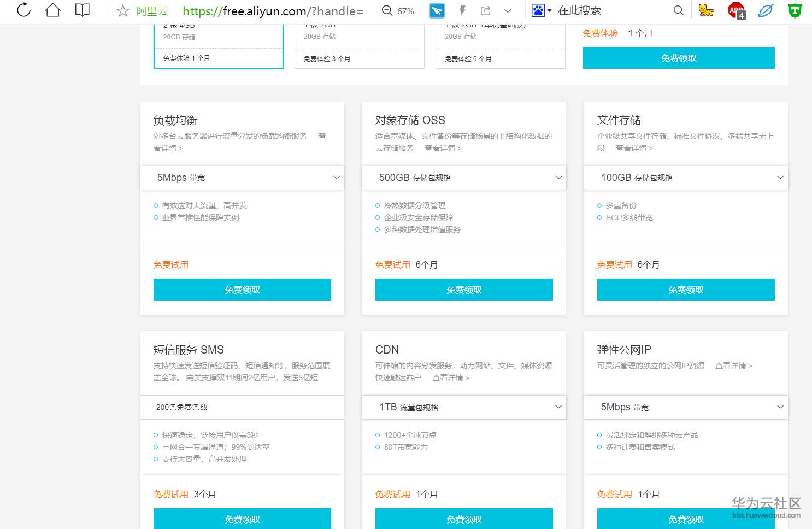Go to the browser home page
Viewport: 812px width, 529px height.
pyautogui.click(x=53, y=10)
